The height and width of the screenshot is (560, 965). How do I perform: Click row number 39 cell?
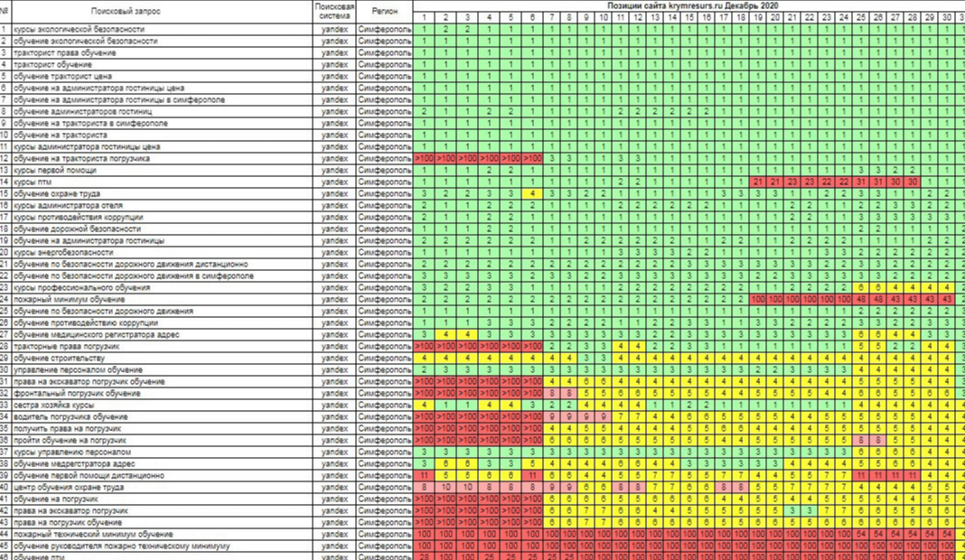5,475
